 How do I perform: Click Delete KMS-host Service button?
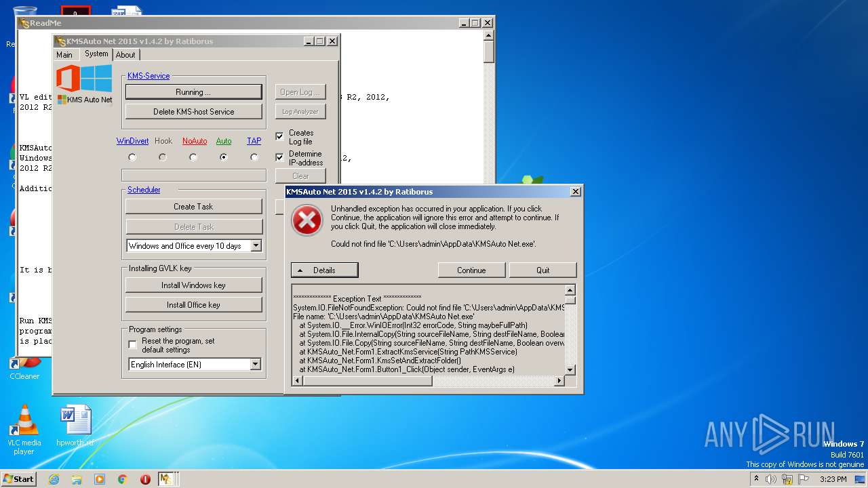(193, 112)
